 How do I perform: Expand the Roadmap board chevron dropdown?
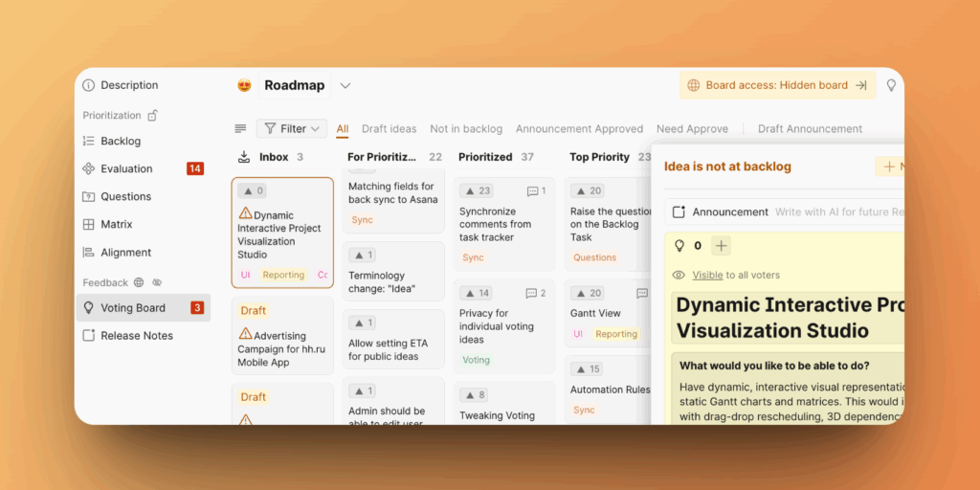click(x=345, y=85)
